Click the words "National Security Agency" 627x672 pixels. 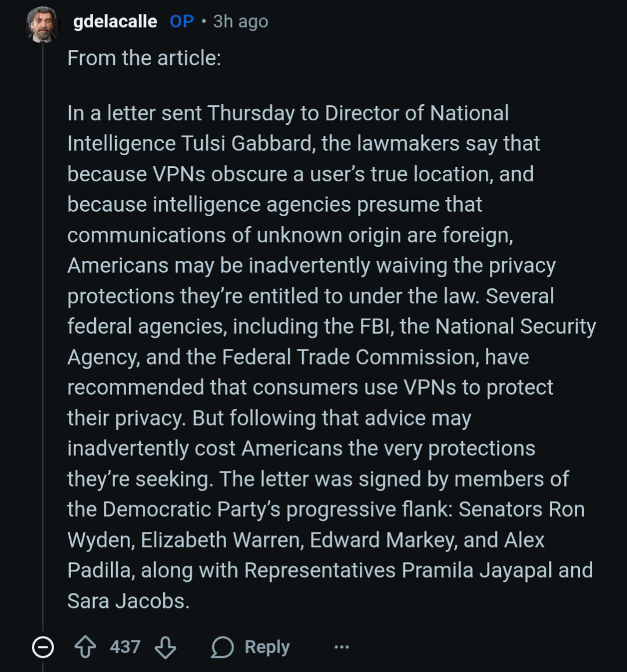[515, 327]
